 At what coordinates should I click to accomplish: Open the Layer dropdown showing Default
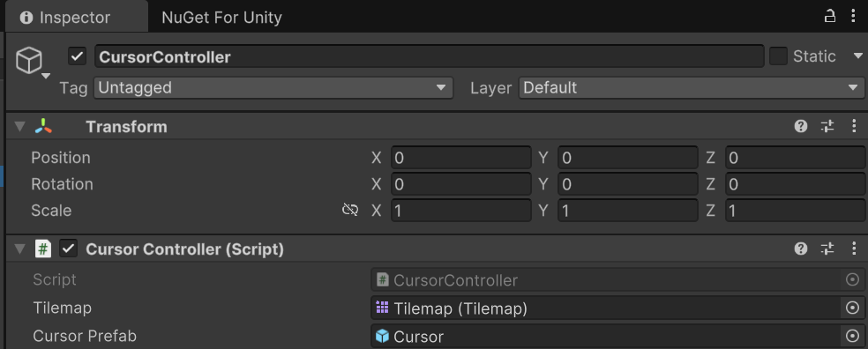click(x=691, y=88)
